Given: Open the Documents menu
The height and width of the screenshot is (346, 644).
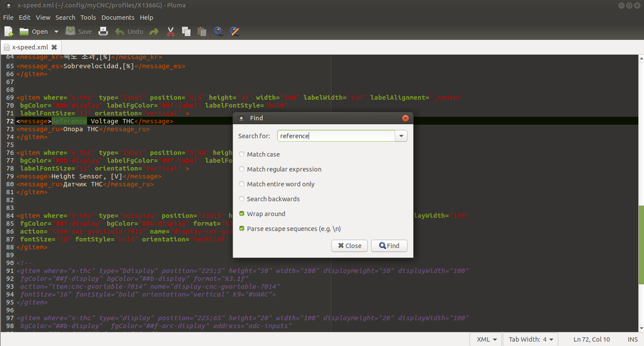Looking at the screenshot, I should click(118, 17).
